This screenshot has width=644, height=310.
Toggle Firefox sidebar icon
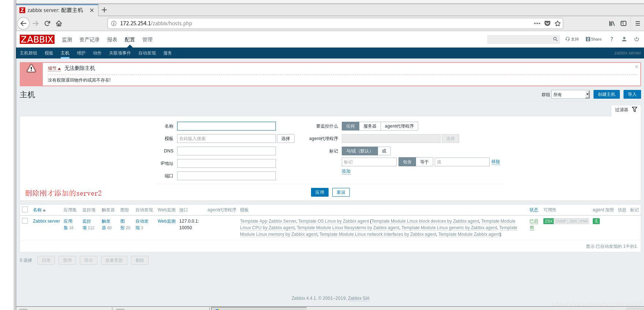(x=624, y=23)
